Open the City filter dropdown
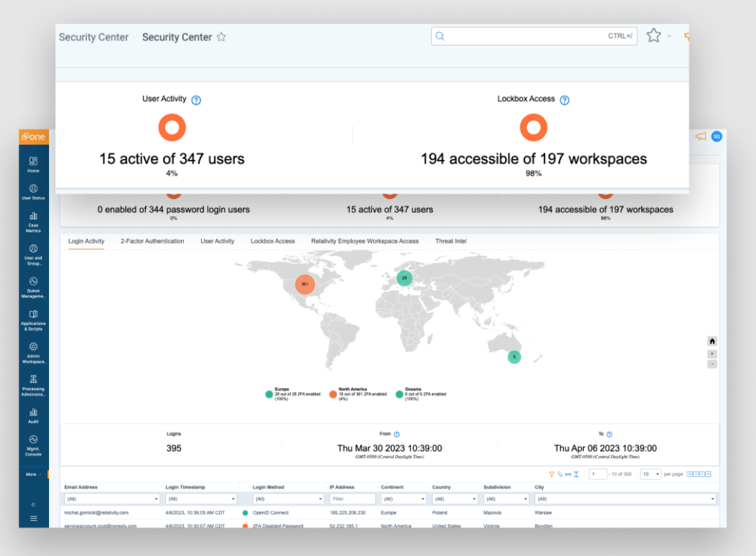Screen dimensions: 756x556 pos(625,499)
